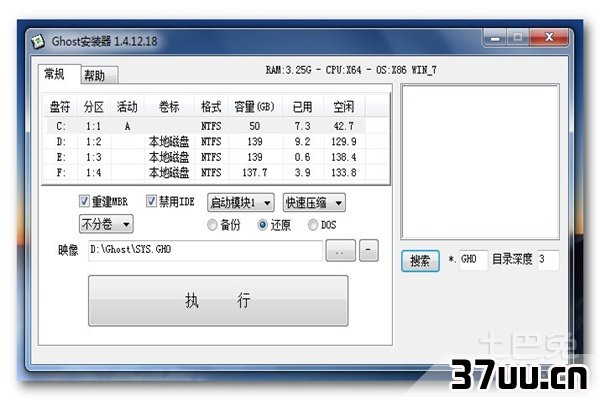Click the RAM and CPU system info text

click(x=351, y=70)
